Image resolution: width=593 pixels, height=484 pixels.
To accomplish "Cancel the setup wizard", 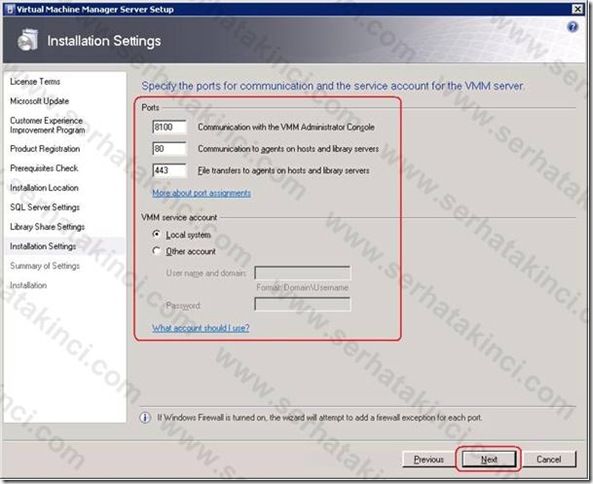I will click(x=548, y=459).
